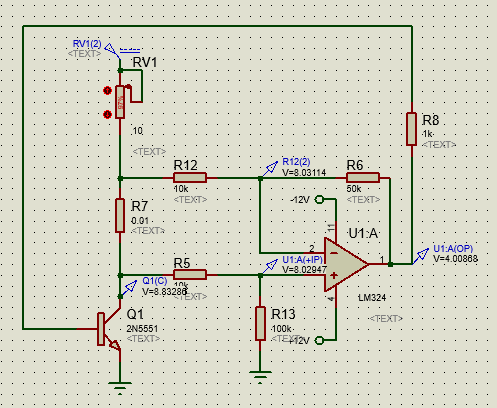Select resistor R5 component
Viewport: 497px width, 408px height.
click(x=190, y=275)
